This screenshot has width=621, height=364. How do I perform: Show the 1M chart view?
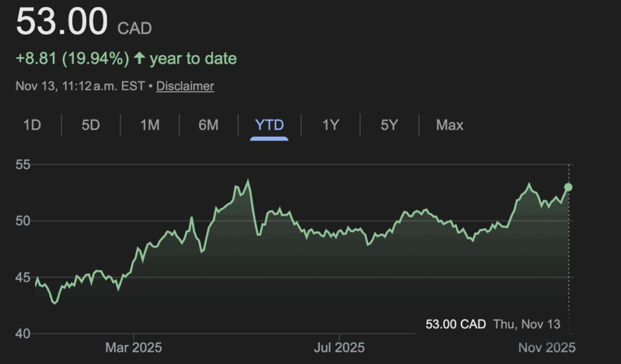(x=150, y=125)
